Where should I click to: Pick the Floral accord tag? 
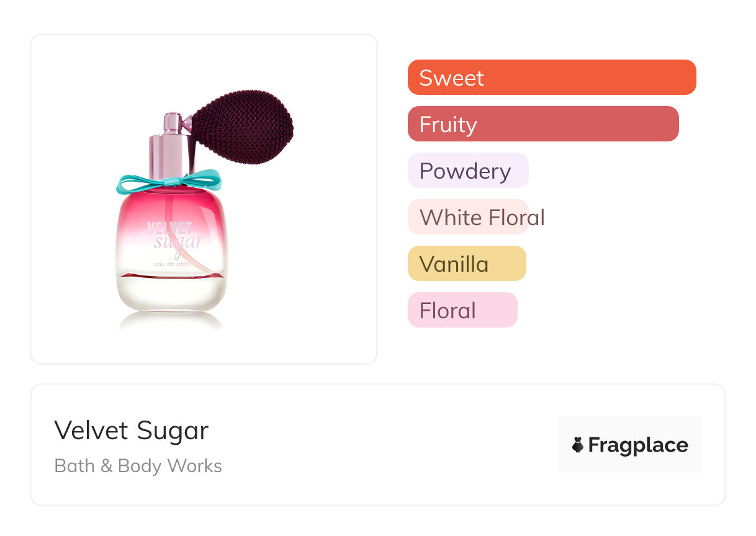click(462, 310)
